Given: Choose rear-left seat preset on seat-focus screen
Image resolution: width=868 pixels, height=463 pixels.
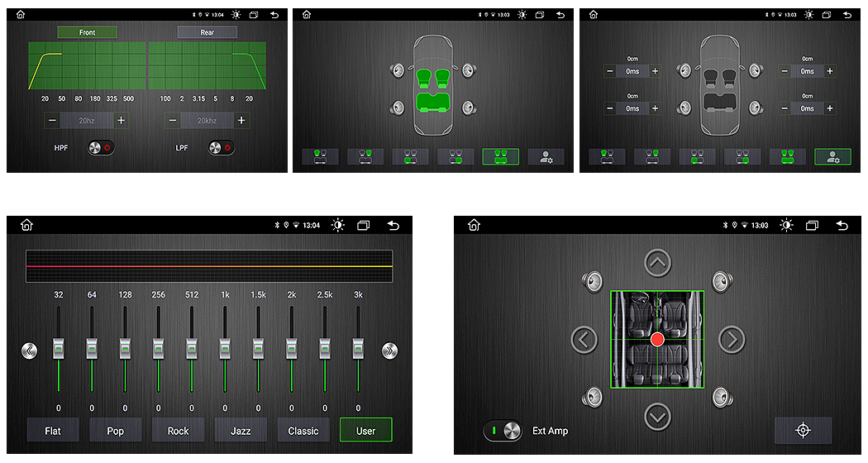Looking at the screenshot, I should coord(410,157).
